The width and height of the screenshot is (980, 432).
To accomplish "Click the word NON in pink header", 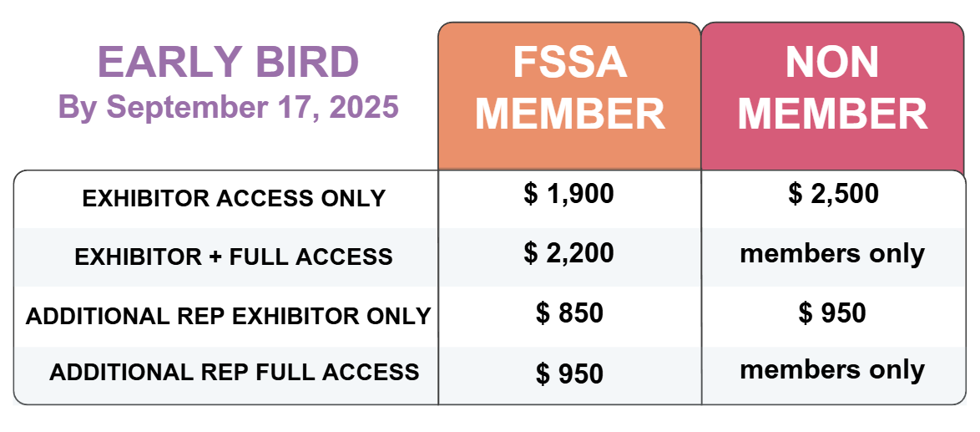I will (832, 63).
